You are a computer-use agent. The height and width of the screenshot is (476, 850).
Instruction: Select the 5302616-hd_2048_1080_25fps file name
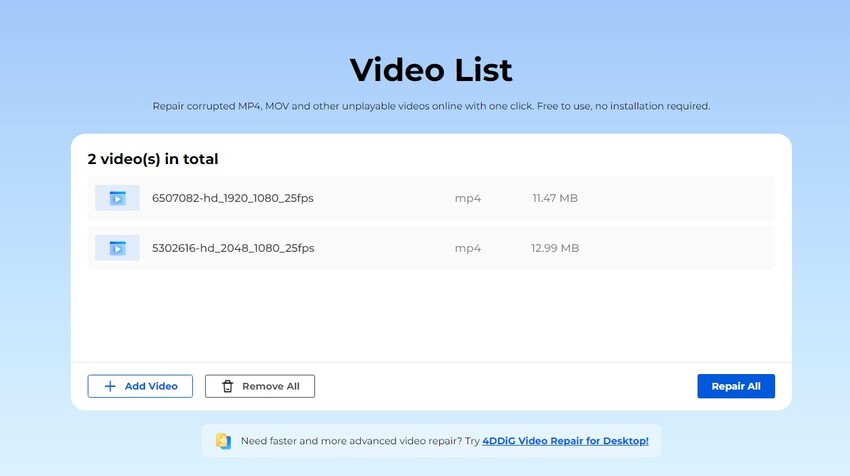pos(232,248)
